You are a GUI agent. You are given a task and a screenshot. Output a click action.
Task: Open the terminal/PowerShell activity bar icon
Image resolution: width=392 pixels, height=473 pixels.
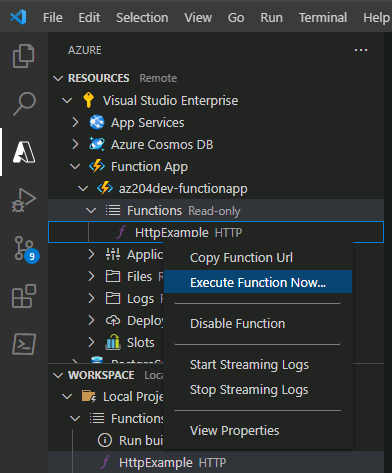click(x=24, y=344)
